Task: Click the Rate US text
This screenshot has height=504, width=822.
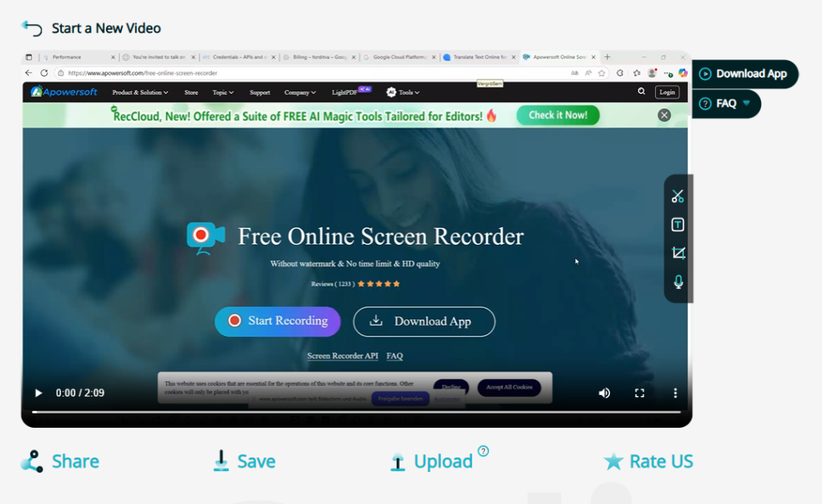Action: tap(661, 461)
